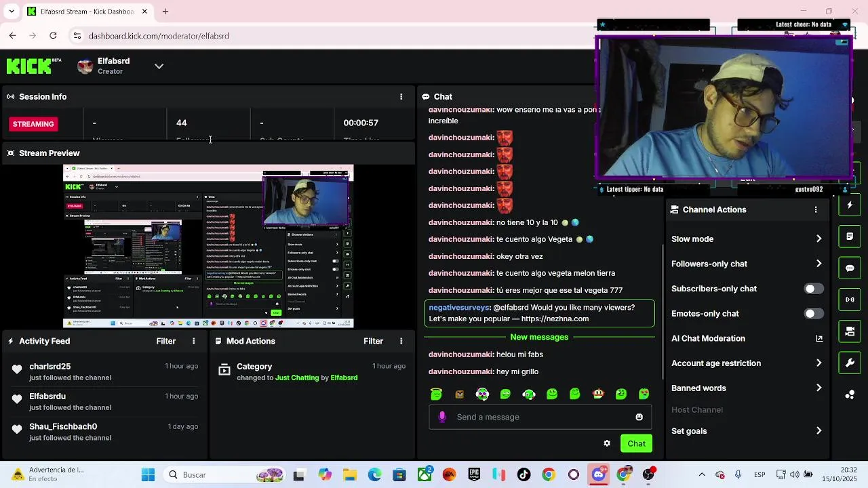The image size is (868, 488).
Task: Insert the red mushroom-hat emote
Action: pos(598,394)
